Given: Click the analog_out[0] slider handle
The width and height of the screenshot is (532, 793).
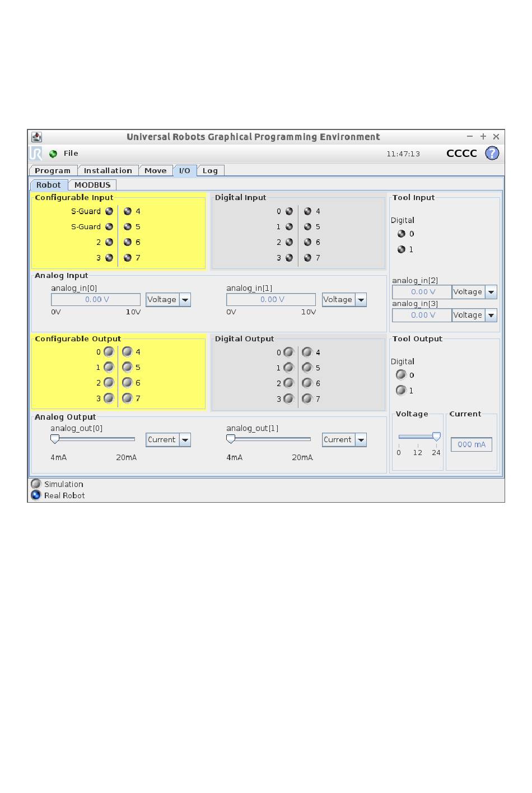Looking at the screenshot, I should tap(55, 439).
